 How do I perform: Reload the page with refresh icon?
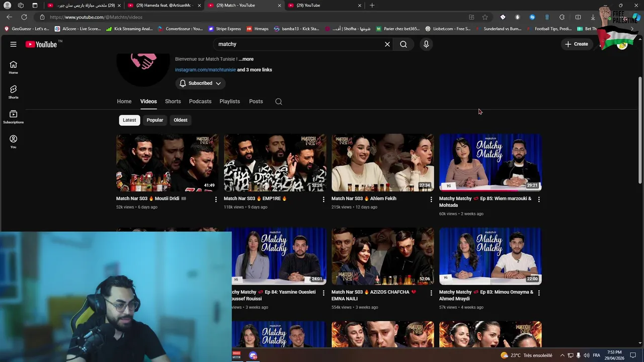[24, 17]
